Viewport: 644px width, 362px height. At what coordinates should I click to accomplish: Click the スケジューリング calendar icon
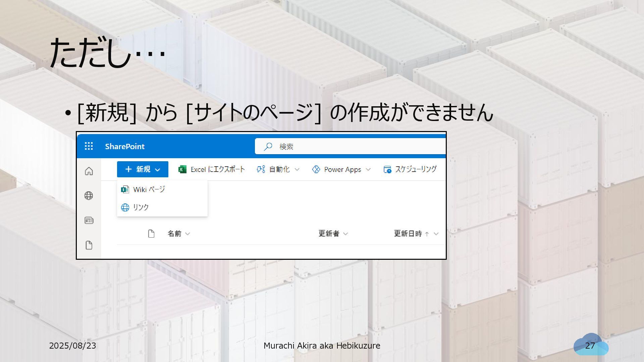pyautogui.click(x=387, y=170)
